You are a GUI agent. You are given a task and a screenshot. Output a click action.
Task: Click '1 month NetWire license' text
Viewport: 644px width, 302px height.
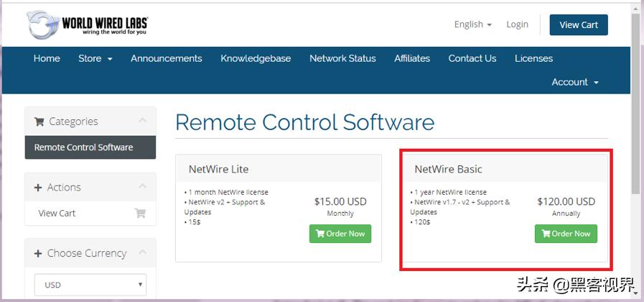click(228, 192)
